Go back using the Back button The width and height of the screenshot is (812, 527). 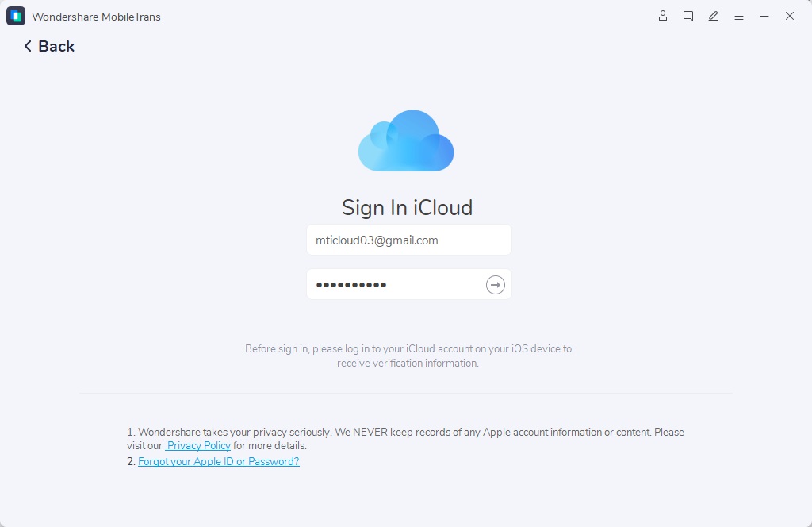coord(49,46)
